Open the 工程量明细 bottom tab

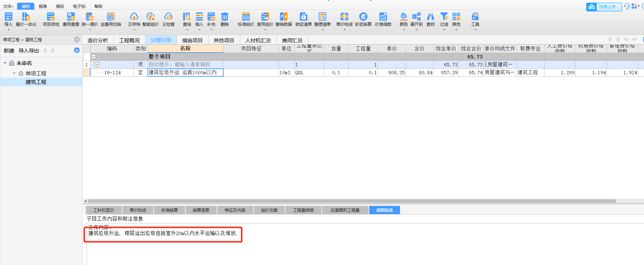(x=303, y=210)
